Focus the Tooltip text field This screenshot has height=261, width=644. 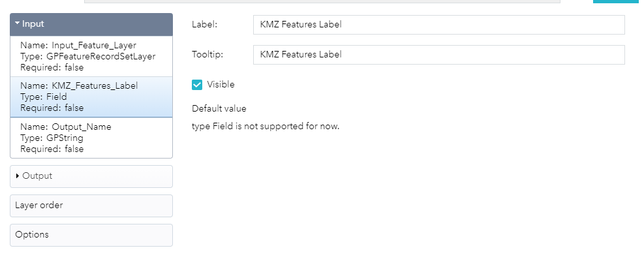(438, 55)
